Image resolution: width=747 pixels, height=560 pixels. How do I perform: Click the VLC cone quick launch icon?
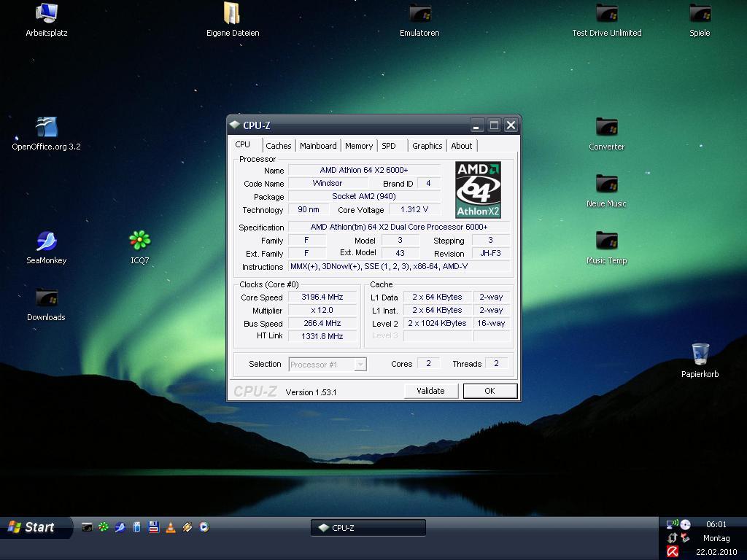[171, 527]
